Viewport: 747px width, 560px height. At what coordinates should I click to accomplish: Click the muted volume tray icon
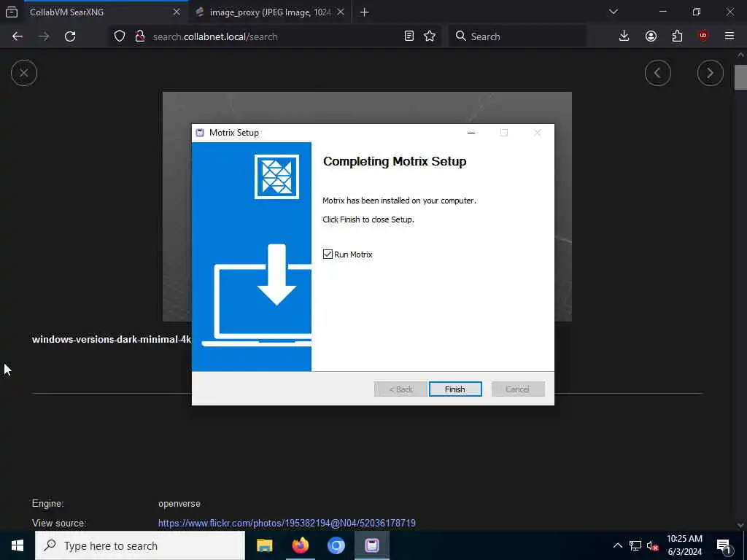[652, 545]
